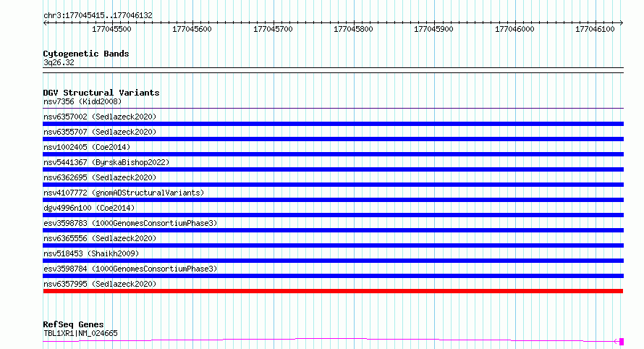Viewport: 644px width, 349px height.
Task: Select the nsv6355707 (Sedlazeck2020) variant label
Action: click(x=100, y=132)
